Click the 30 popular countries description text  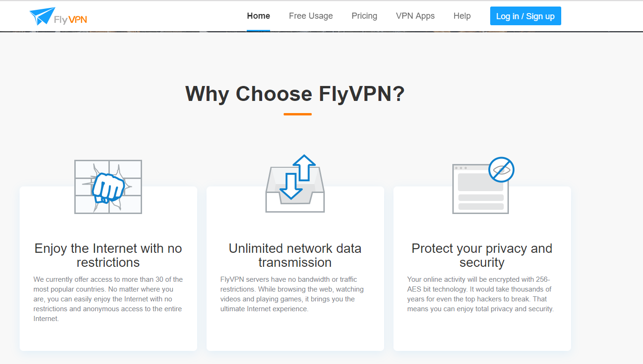point(108,299)
